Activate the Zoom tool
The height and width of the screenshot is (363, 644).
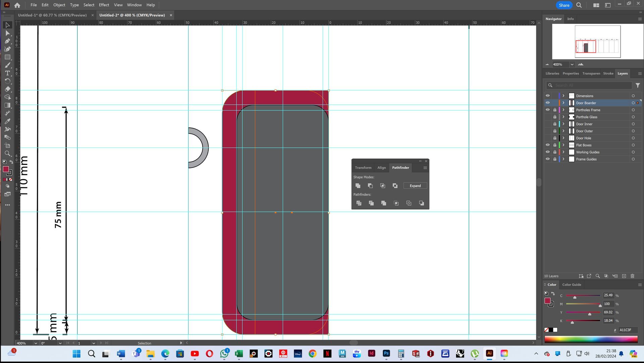click(7, 154)
